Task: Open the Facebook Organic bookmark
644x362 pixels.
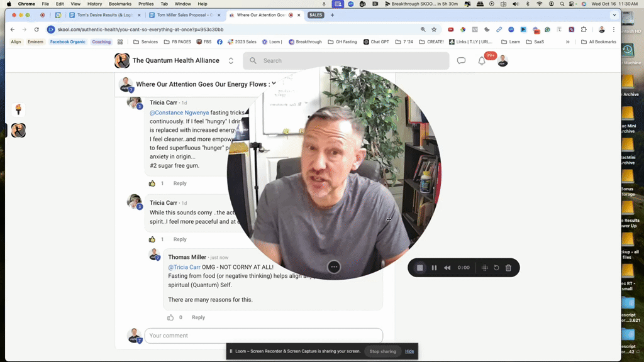Action: point(68,42)
